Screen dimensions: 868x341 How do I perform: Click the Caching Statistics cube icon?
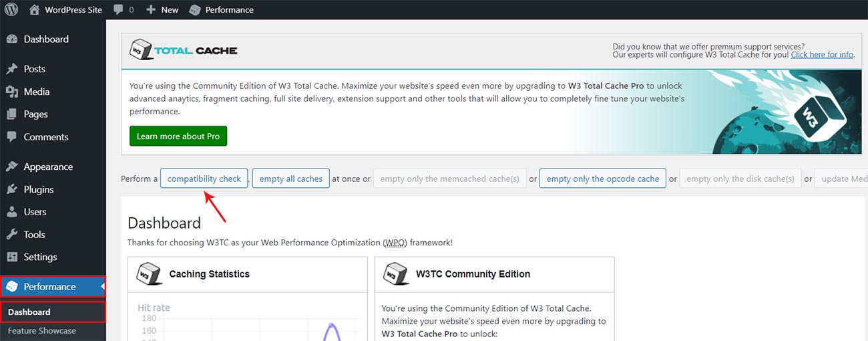150,274
